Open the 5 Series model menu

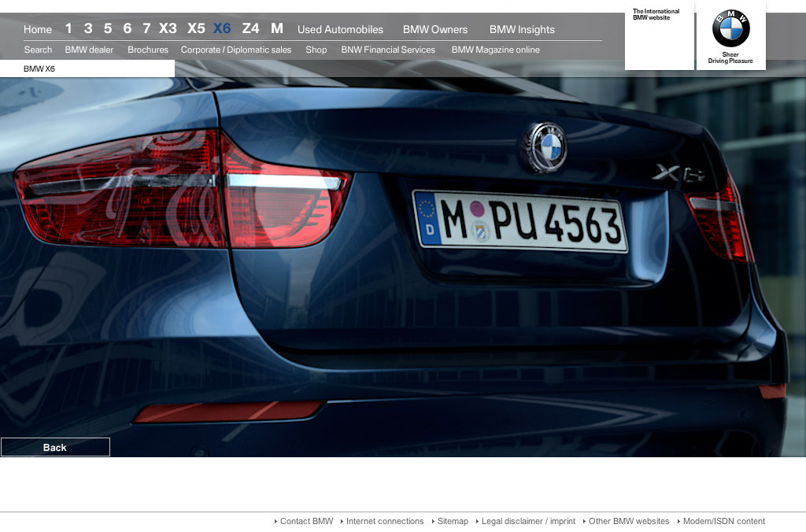coord(107,28)
